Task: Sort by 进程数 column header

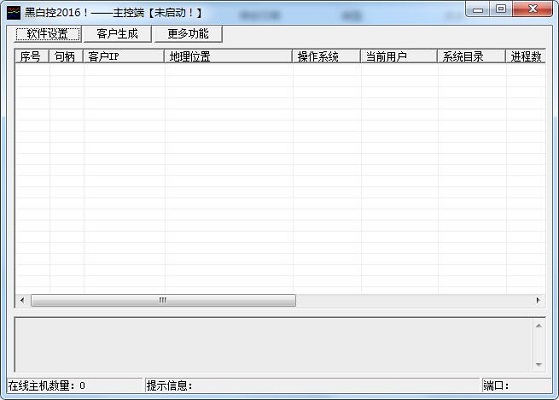Action: coord(525,56)
